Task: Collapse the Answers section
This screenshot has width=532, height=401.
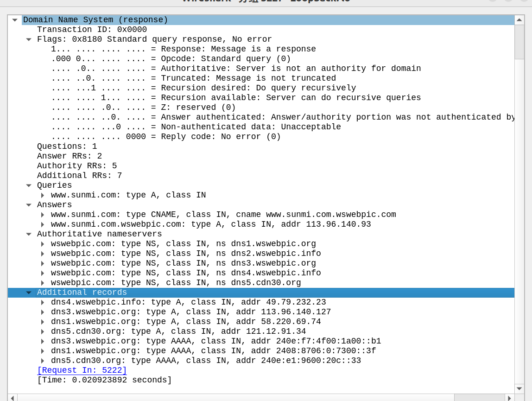Action: tap(29, 205)
